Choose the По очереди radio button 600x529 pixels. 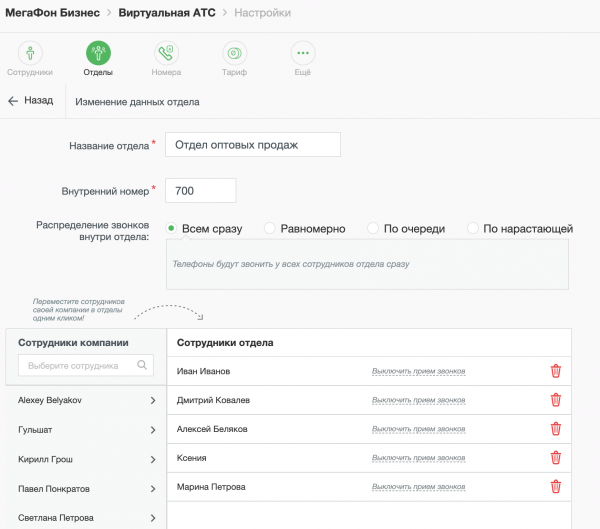pyautogui.click(x=373, y=229)
